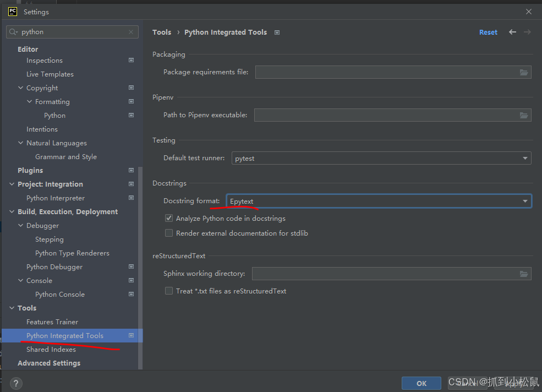Click the project-level icon beside Python Console
The width and height of the screenshot is (542, 392).
[132, 294]
